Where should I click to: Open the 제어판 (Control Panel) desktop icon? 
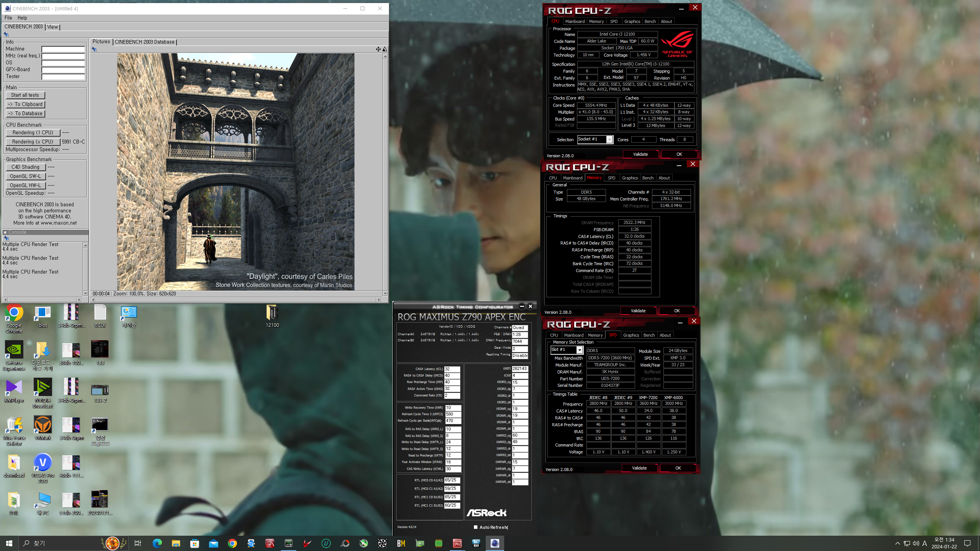(129, 316)
